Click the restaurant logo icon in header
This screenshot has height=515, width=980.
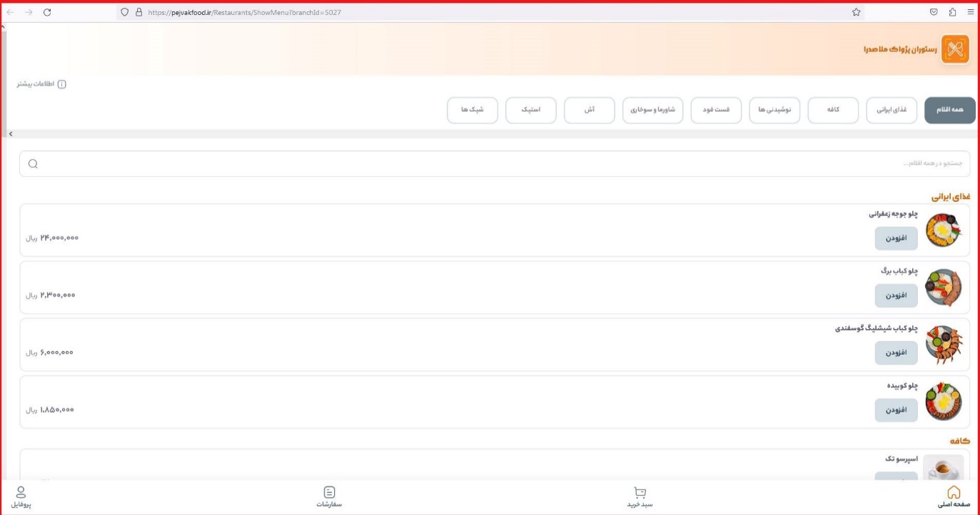coord(955,49)
